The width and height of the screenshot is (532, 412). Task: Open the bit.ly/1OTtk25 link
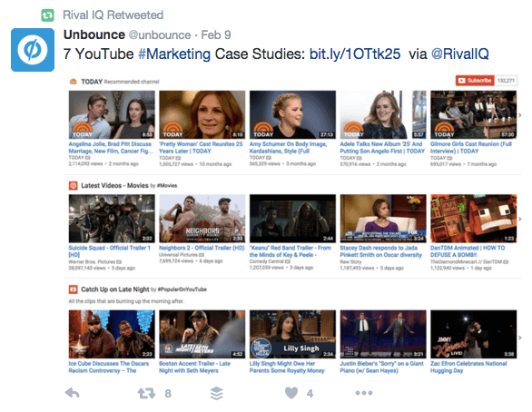pyautogui.click(x=355, y=54)
